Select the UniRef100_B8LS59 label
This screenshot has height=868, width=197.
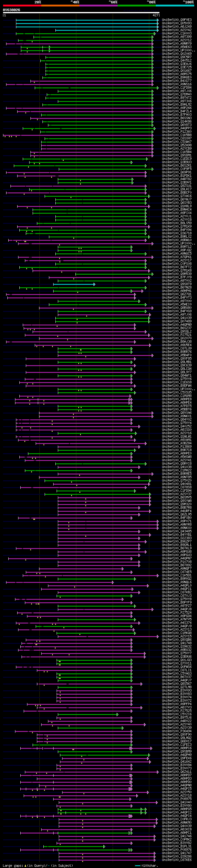click(x=177, y=223)
